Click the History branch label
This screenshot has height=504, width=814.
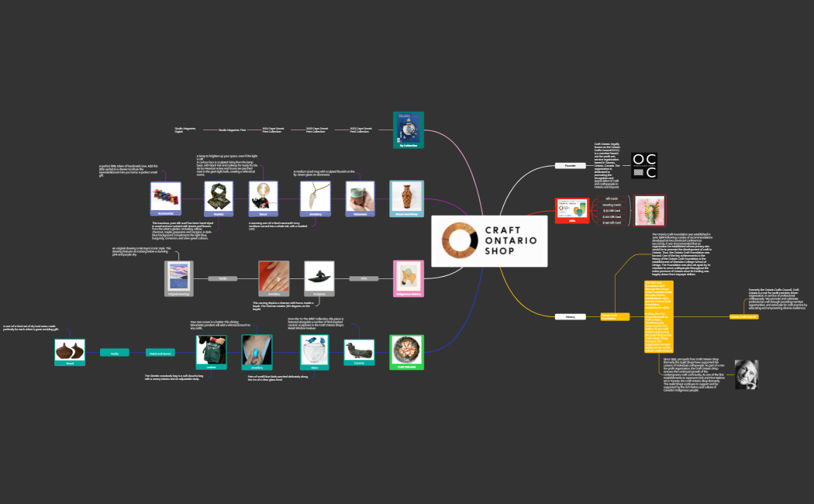click(x=570, y=316)
